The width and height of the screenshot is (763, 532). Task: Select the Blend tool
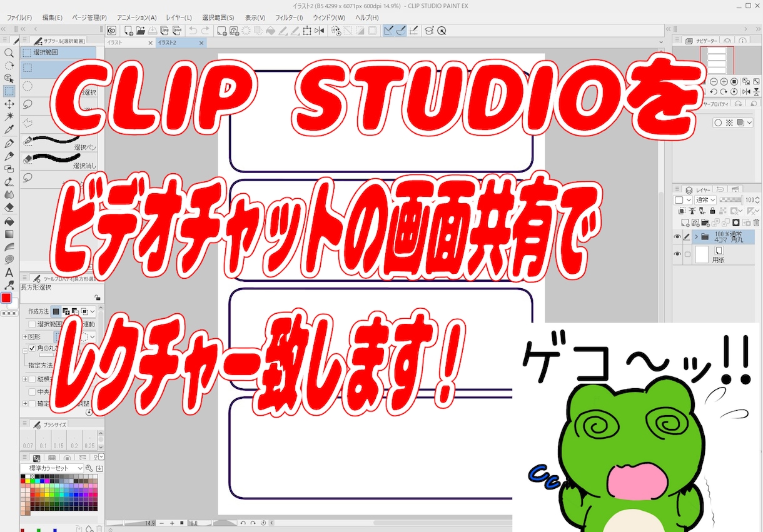9,194
